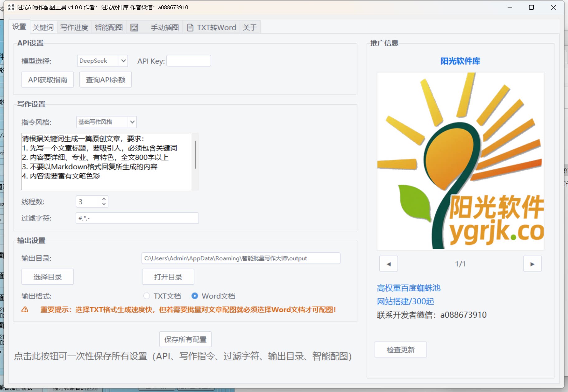
Task: Click the API获取指南 button
Action: point(47,79)
